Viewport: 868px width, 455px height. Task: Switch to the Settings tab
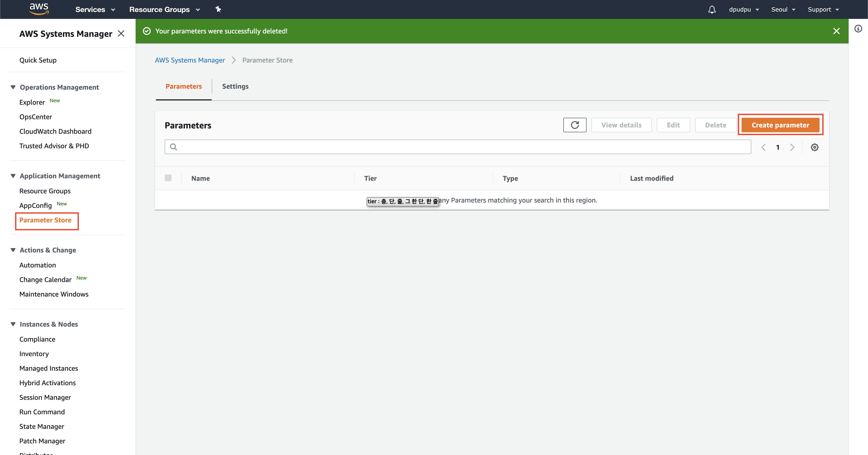235,86
